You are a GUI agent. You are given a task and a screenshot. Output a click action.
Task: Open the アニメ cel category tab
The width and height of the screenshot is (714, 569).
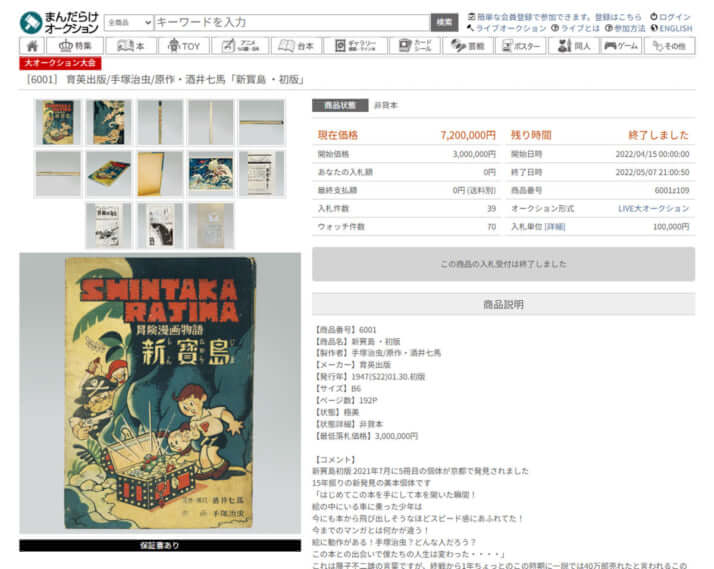[240, 46]
